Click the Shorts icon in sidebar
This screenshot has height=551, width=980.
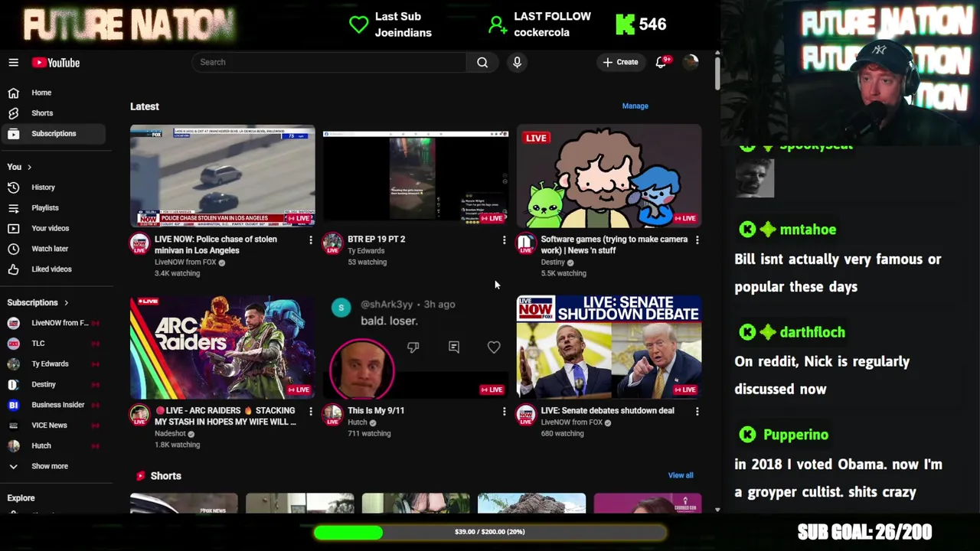coord(13,113)
